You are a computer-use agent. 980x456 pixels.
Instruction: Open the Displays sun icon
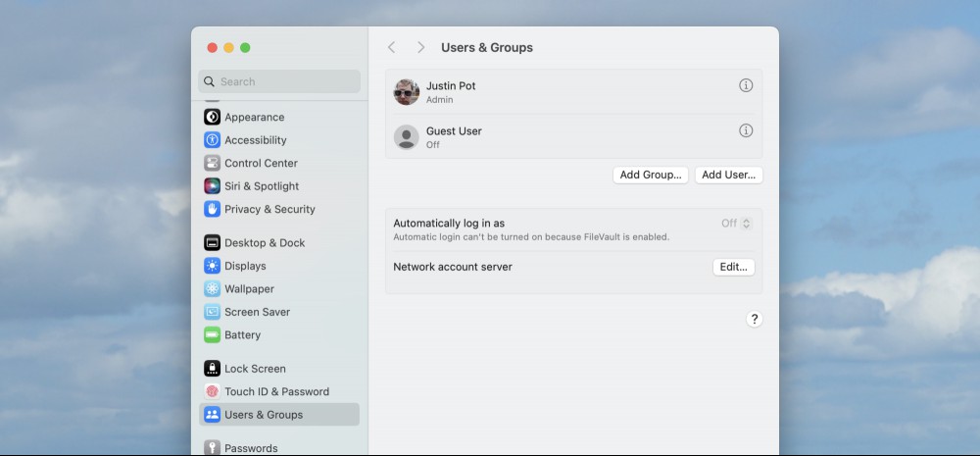[x=212, y=266]
